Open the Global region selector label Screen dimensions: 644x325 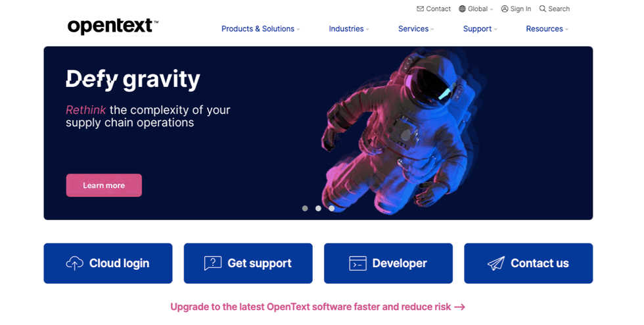[478, 9]
